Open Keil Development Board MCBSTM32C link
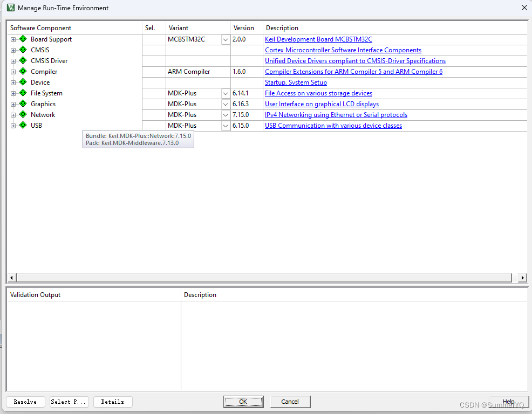532x414 pixels. click(318, 39)
